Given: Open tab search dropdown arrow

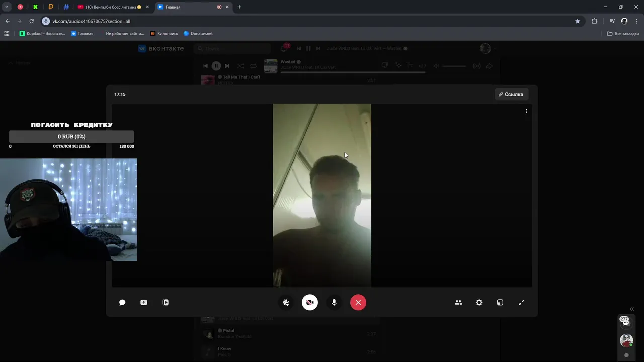Looking at the screenshot, I should (x=7, y=7).
